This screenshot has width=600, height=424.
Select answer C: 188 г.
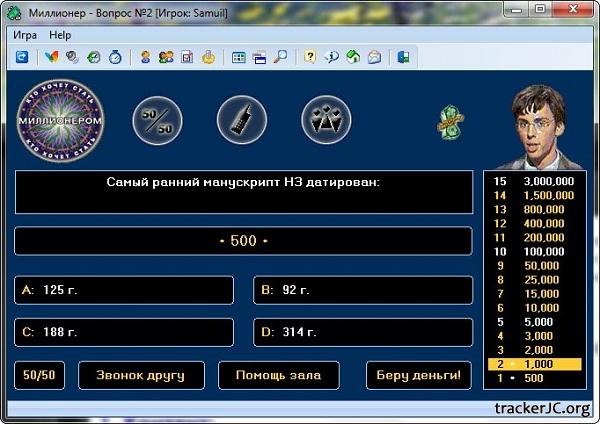click(124, 332)
